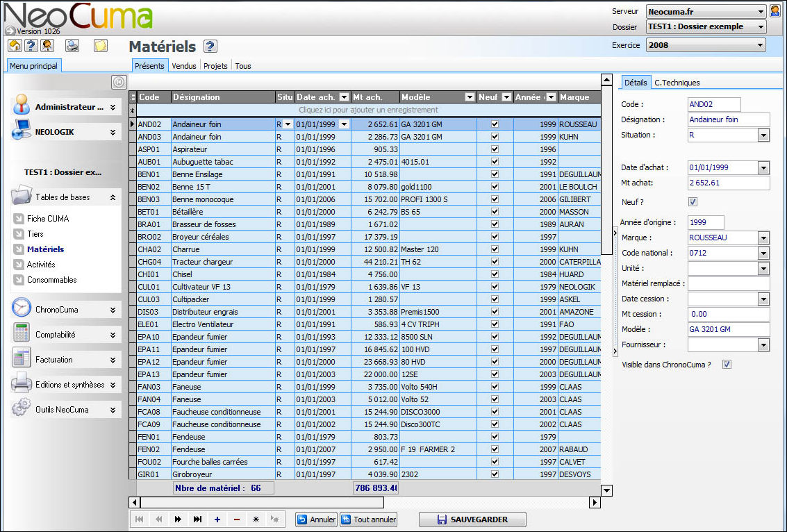Viewport: 787px width, 532px height.
Task: Toggle Neuf checkbox for FAN03 row
Action: click(495, 386)
